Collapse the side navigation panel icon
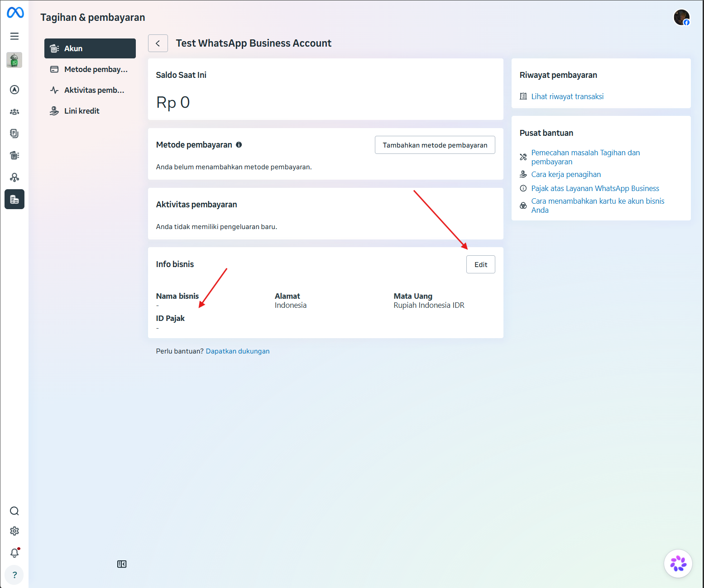704x588 pixels. (x=122, y=564)
